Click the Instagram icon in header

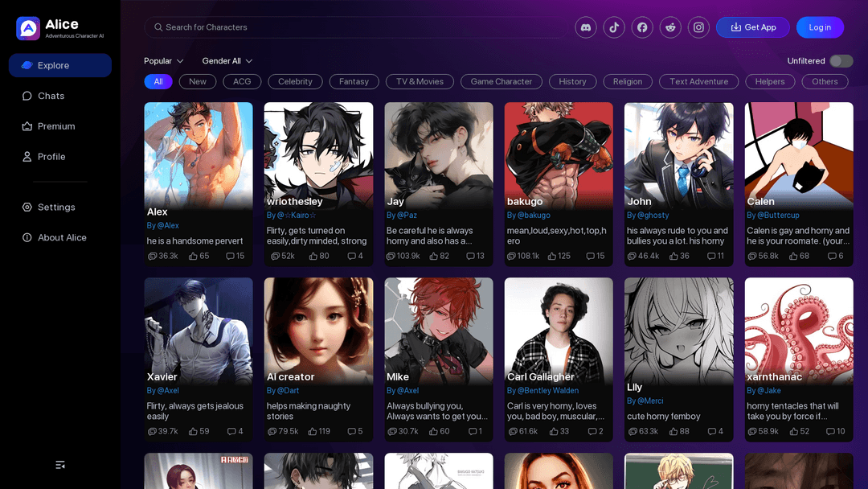tap(698, 27)
